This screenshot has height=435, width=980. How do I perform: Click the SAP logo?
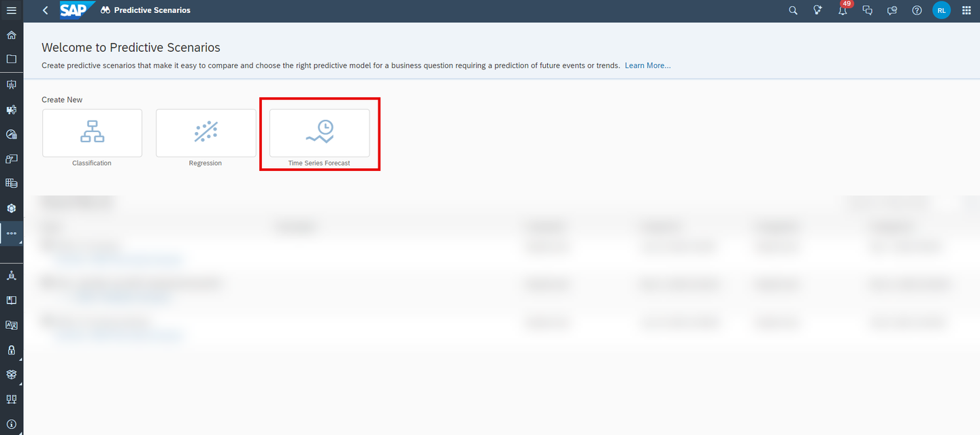pyautogui.click(x=76, y=10)
